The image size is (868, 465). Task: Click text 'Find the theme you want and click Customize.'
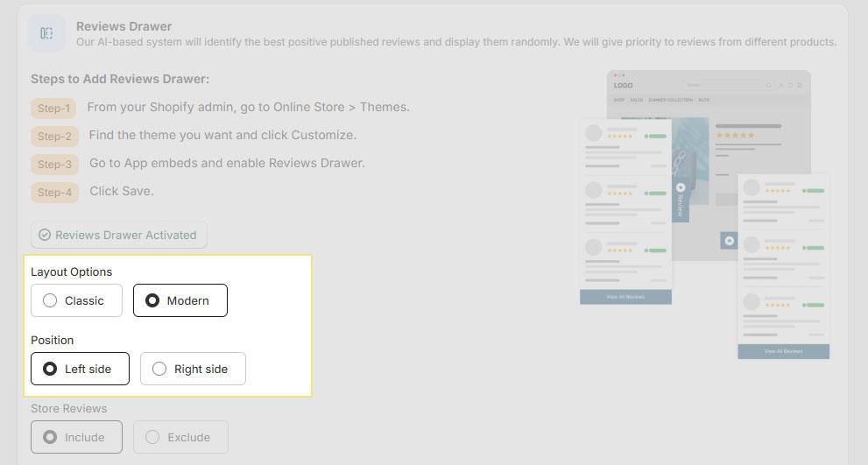click(x=222, y=135)
